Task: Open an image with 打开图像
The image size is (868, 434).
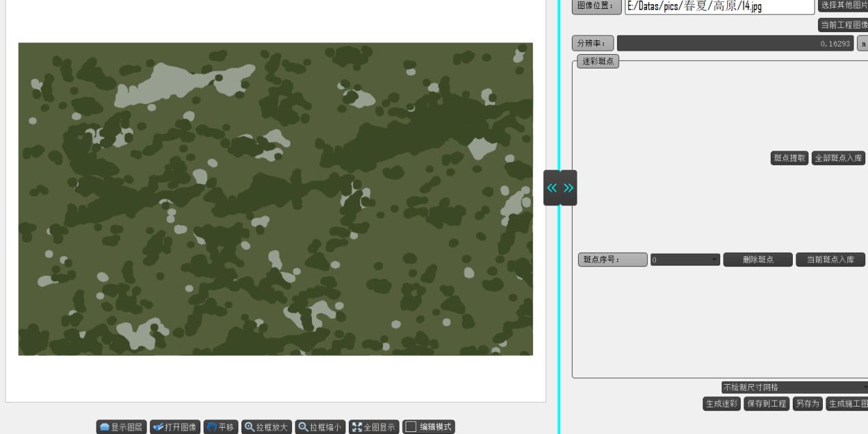Action: click(x=174, y=427)
